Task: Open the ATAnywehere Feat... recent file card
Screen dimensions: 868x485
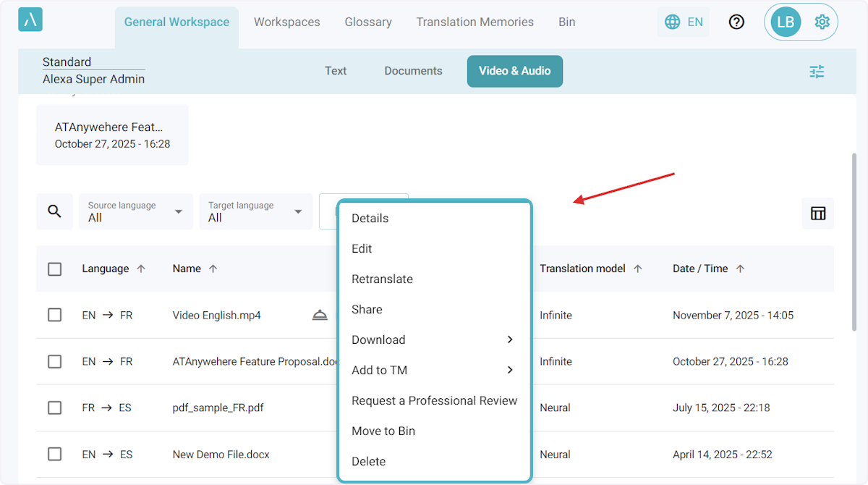Action: click(x=112, y=135)
